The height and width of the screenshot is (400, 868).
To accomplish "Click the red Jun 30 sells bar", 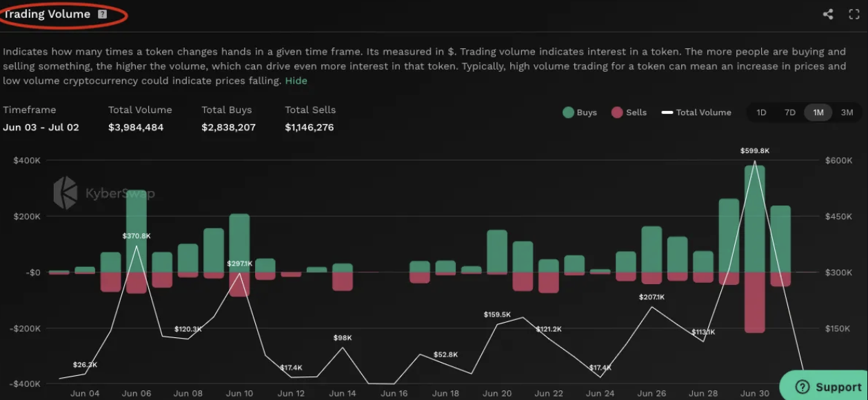I will pos(754,302).
